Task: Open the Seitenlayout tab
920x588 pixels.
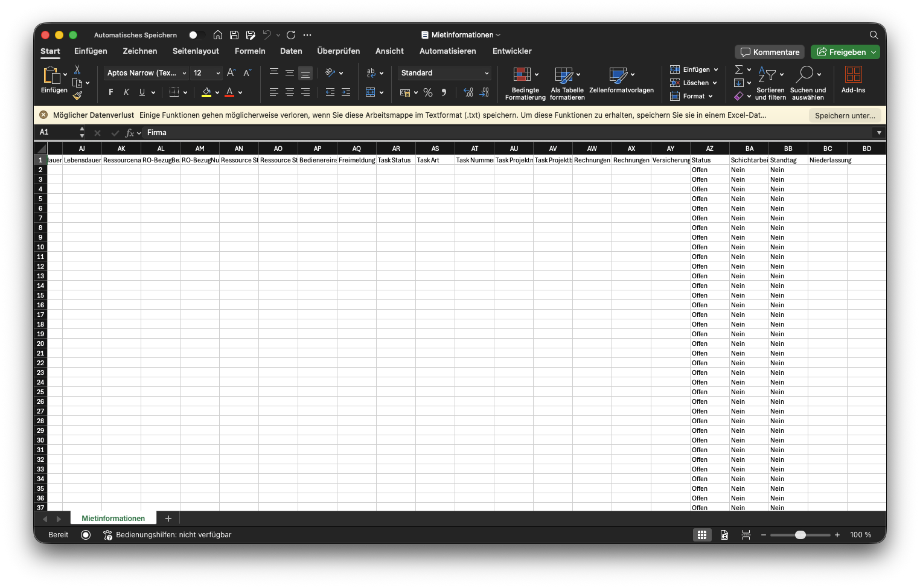Action: (196, 51)
